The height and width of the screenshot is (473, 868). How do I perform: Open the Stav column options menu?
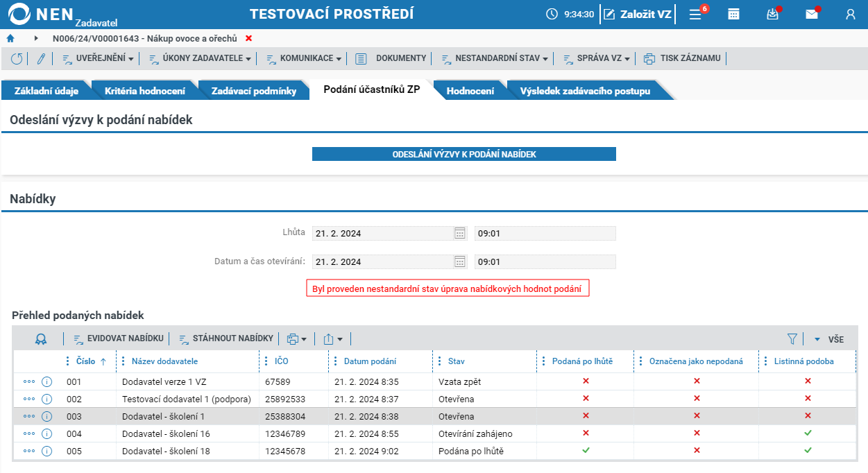439,361
